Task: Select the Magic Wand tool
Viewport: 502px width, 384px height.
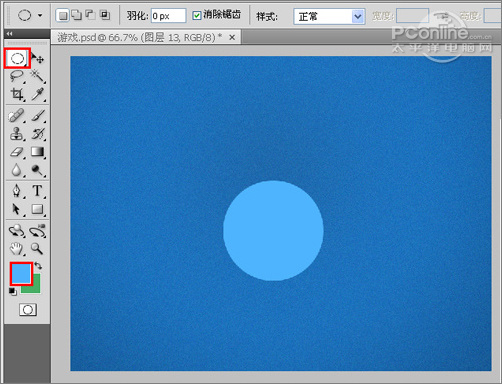Action: (x=38, y=76)
